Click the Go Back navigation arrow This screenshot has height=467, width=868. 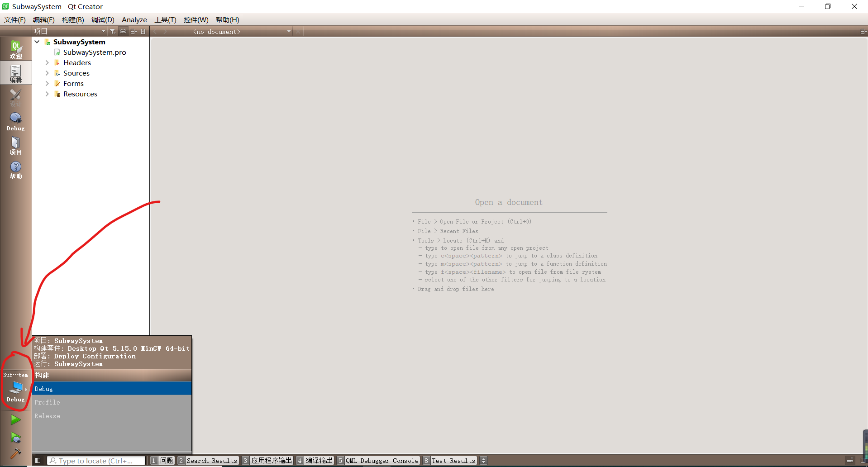click(155, 32)
